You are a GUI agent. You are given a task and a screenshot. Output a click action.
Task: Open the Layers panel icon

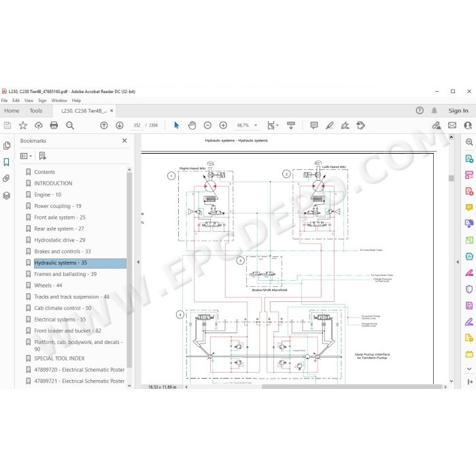coord(6,196)
